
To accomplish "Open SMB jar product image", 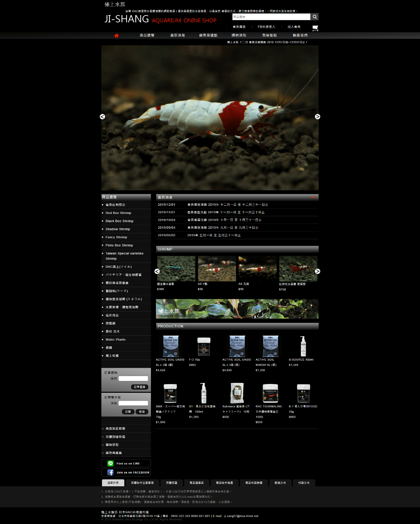I will [170, 393].
